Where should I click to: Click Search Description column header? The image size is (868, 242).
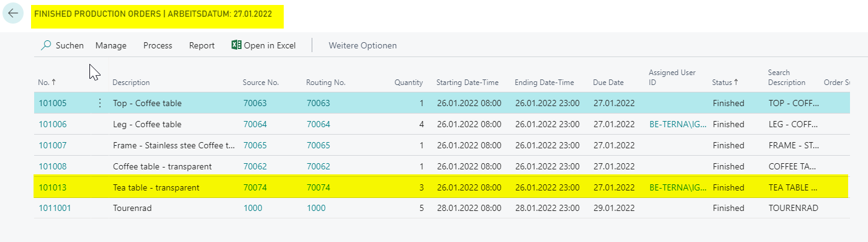[x=787, y=78]
